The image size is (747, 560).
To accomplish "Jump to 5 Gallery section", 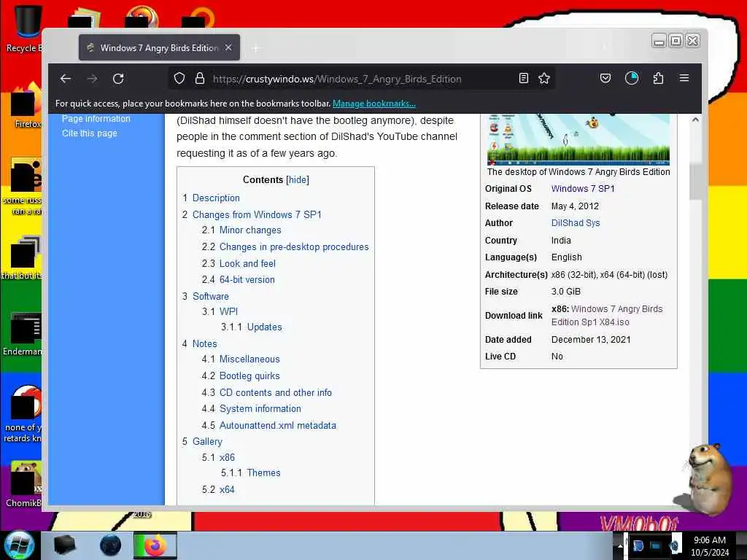I will coord(207,442).
